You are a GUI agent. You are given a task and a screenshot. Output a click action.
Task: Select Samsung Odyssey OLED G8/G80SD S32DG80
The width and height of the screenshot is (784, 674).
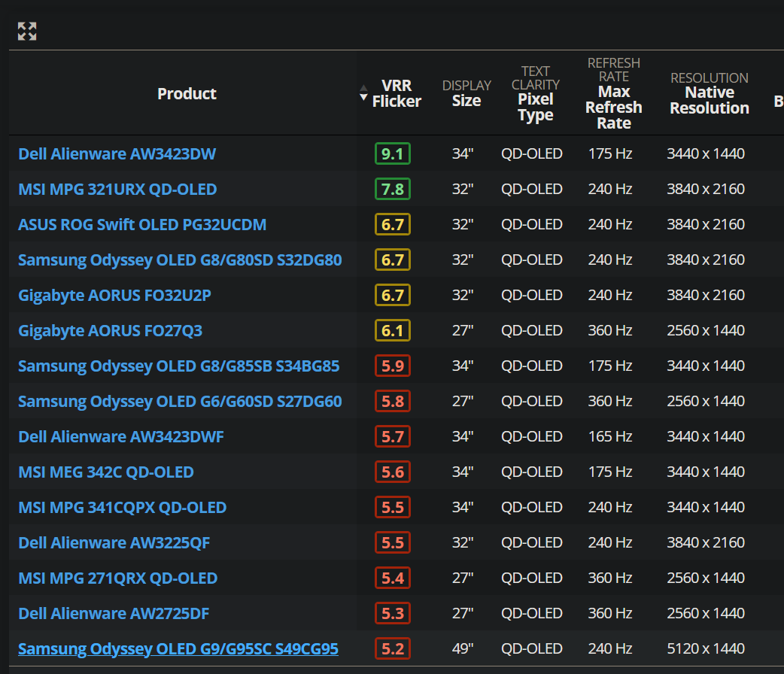pos(180,260)
